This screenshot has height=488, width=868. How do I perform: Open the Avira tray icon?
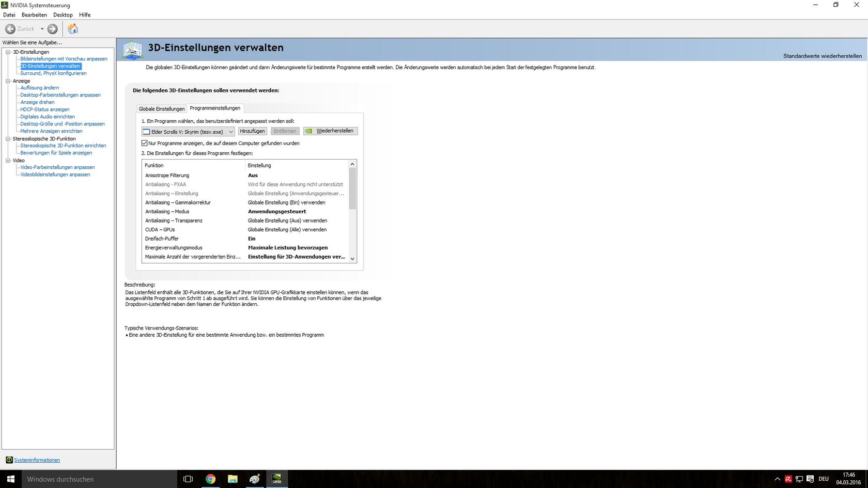point(788,479)
